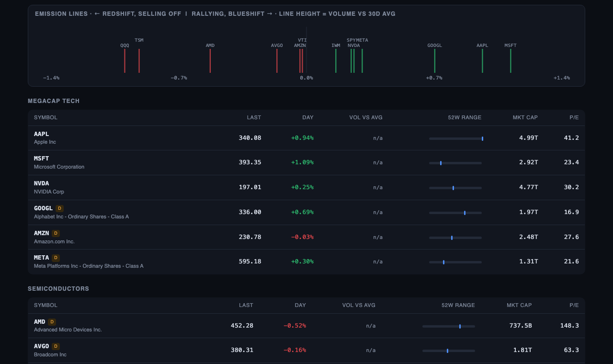Click the D badge next to AVGO
Image resolution: width=613 pixels, height=364 pixels.
pyautogui.click(x=56, y=346)
